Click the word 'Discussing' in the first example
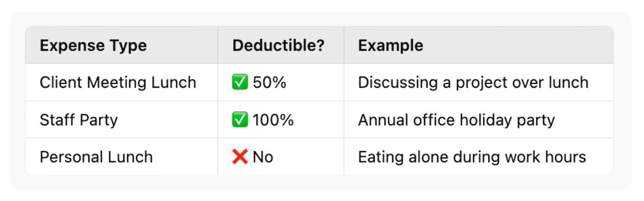The image size is (644, 201). 398,83
